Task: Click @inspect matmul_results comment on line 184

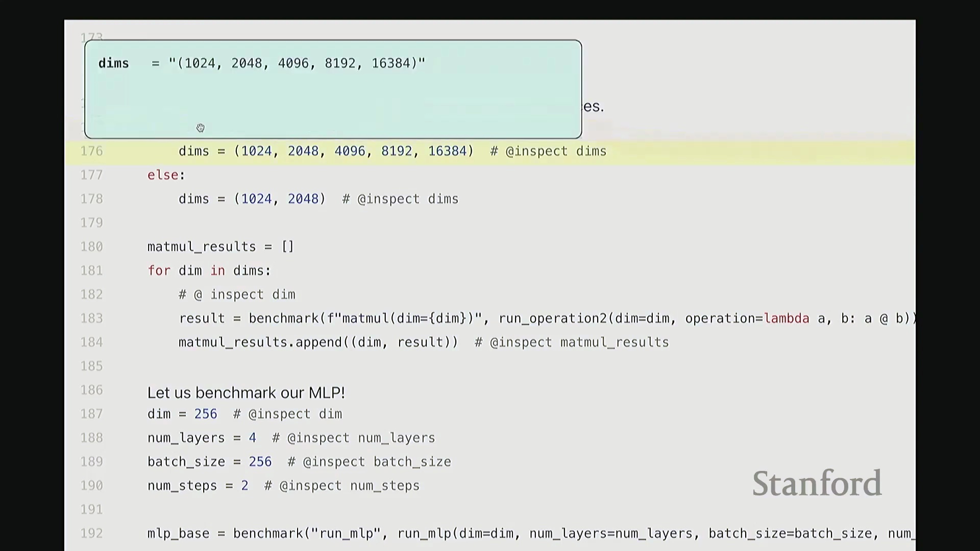Action: [x=572, y=342]
